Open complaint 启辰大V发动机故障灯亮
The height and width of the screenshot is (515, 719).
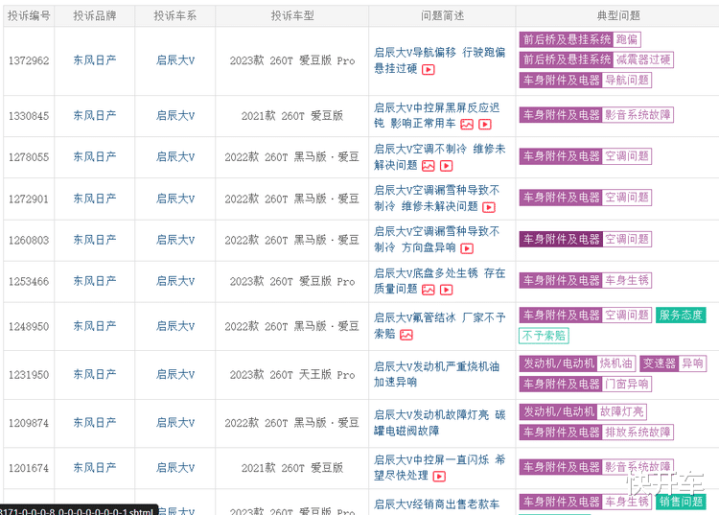point(439,422)
